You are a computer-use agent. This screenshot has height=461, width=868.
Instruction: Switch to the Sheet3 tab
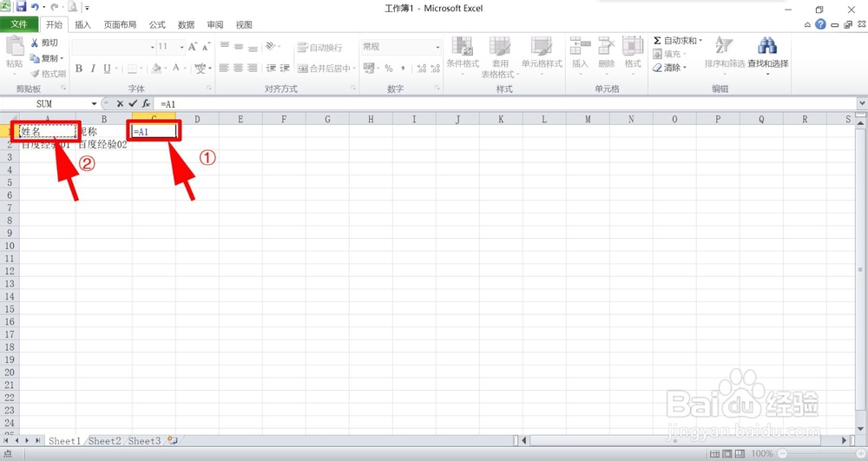[x=144, y=441]
